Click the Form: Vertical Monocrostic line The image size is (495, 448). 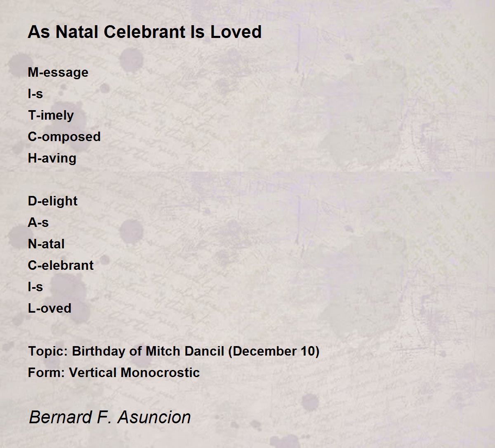(114, 373)
